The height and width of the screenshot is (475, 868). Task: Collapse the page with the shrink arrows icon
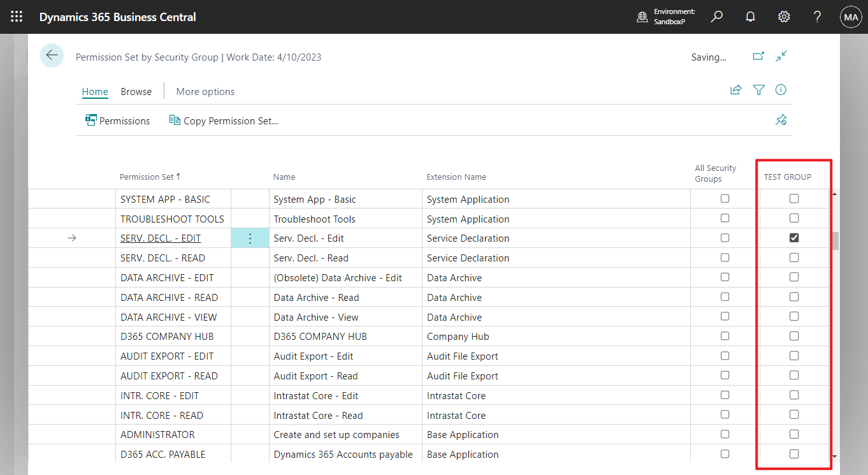pyautogui.click(x=781, y=56)
